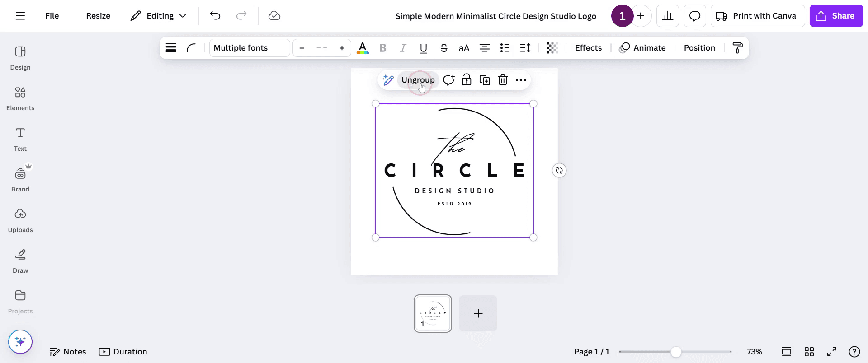Redo the last undone action
The image size is (868, 363).
pyautogui.click(x=241, y=16)
